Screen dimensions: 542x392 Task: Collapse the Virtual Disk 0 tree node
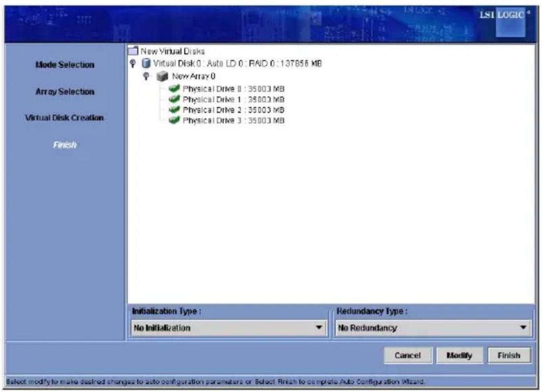(133, 63)
